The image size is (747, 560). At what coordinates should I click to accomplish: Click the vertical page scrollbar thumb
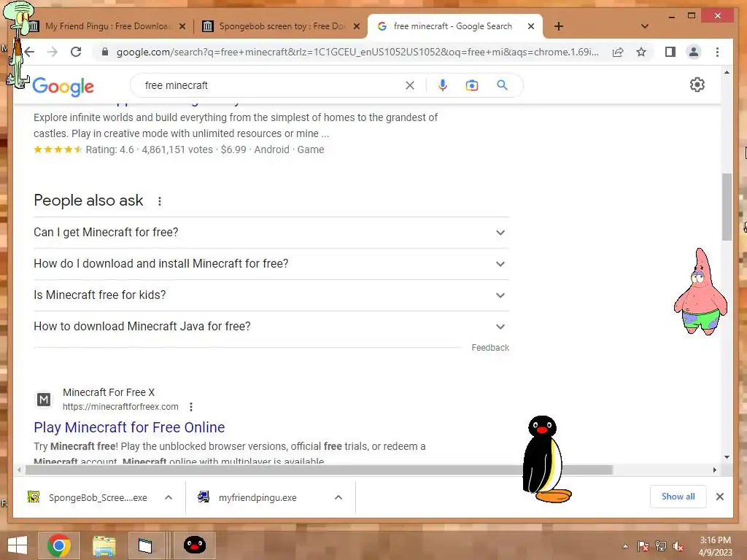tap(727, 206)
